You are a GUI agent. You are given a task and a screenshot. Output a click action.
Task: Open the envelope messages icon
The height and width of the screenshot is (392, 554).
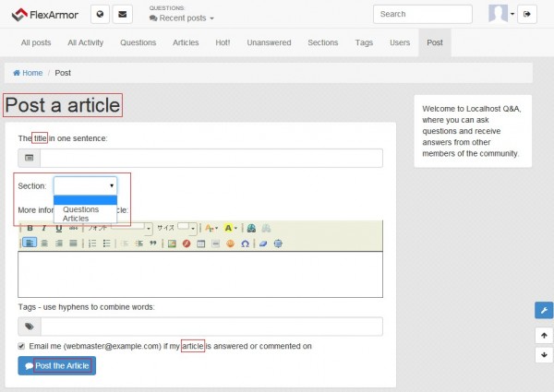point(123,14)
